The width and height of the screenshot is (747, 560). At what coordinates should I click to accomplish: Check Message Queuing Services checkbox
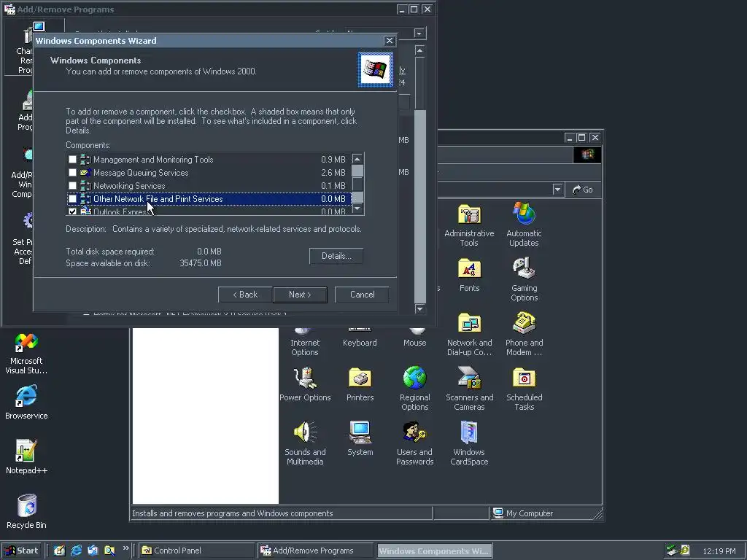coord(72,172)
